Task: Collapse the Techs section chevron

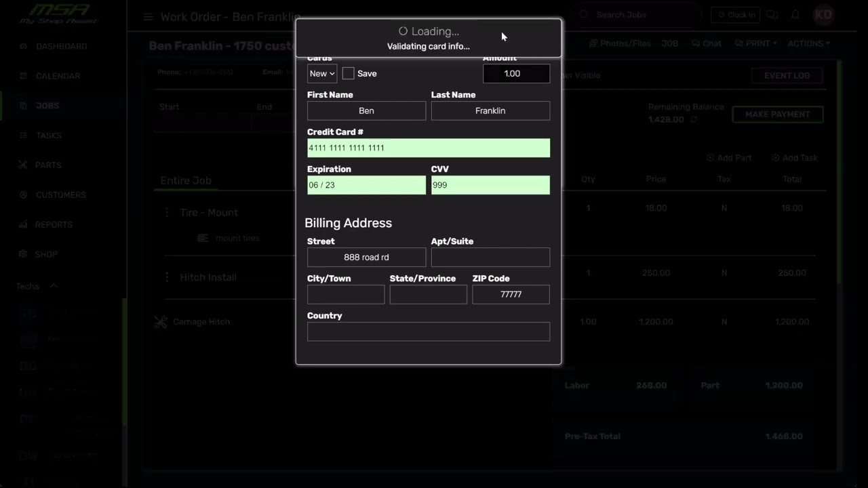Action: tap(54, 286)
